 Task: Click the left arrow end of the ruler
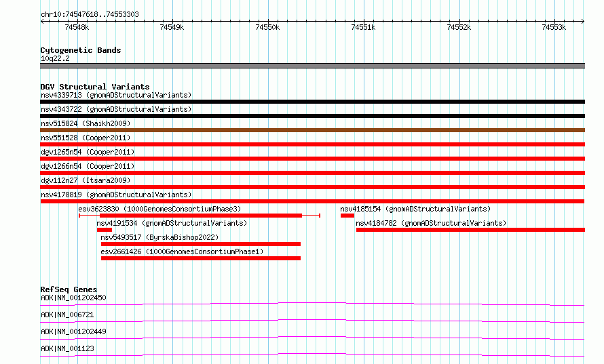click(x=42, y=21)
